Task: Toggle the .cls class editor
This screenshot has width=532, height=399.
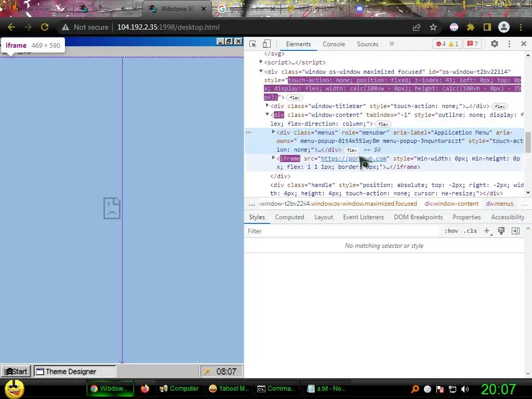Action: click(470, 231)
